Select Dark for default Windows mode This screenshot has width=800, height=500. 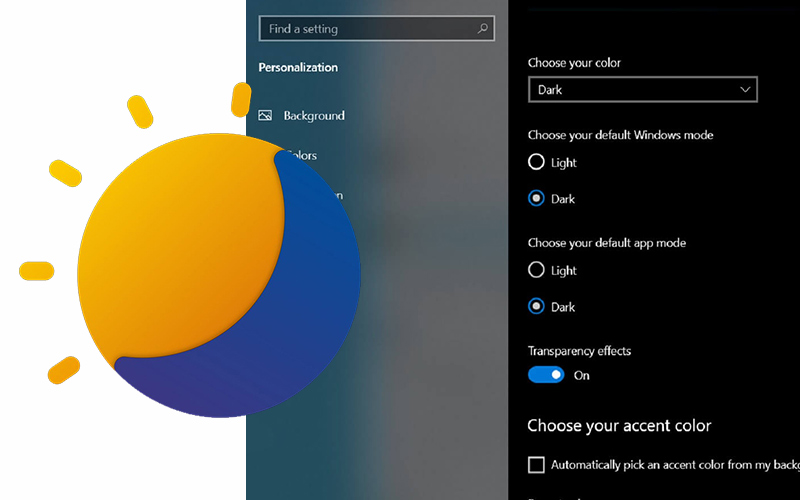tap(536, 198)
